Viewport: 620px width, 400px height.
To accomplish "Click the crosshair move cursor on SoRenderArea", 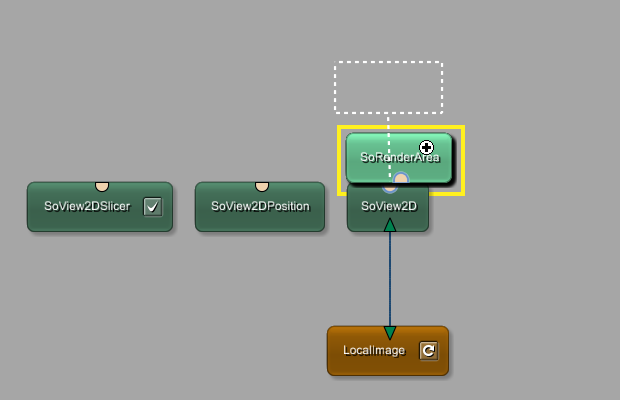I will pyautogui.click(x=426, y=148).
